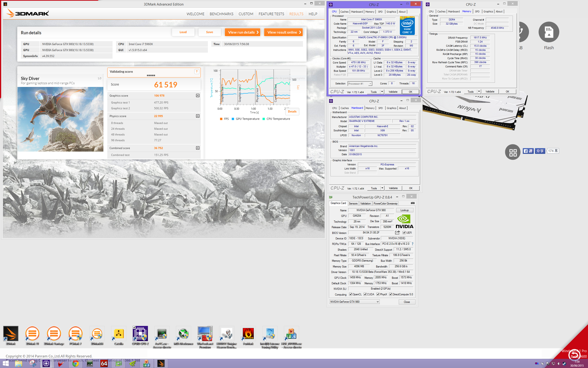Click Validate in the CPU-Z Mainboard window
The width and height of the screenshot is (588, 368).
coord(393,188)
